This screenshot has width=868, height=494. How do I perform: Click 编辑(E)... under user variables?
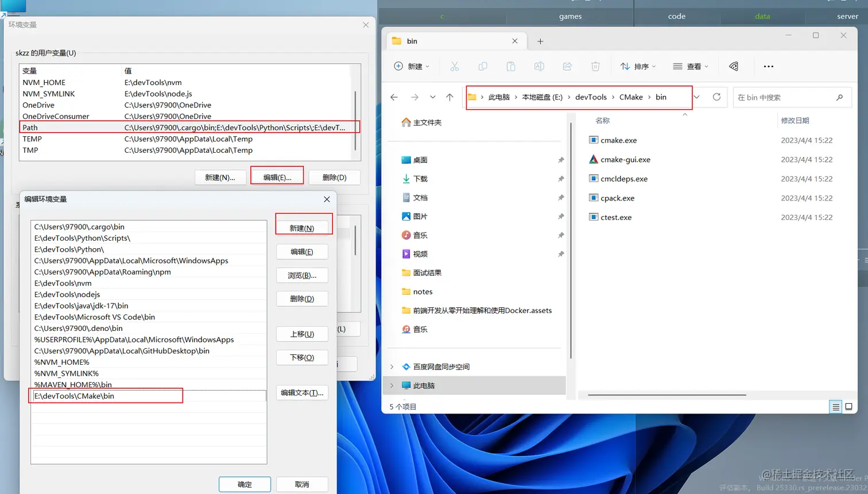pos(277,177)
